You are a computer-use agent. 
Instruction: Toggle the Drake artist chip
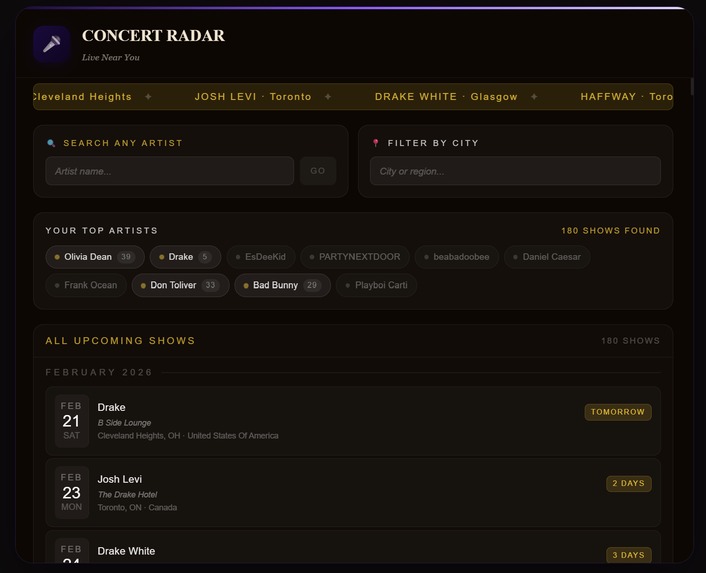186,257
